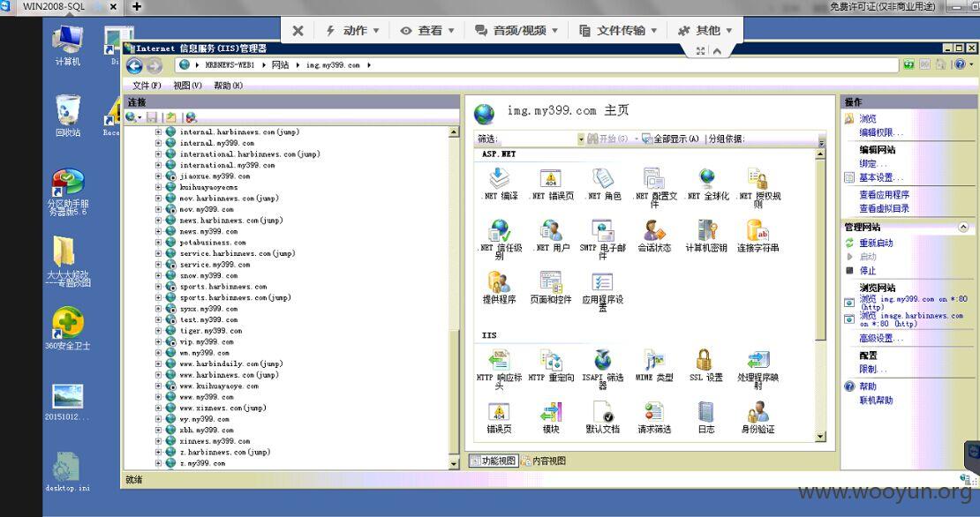Click the IIS Manager back navigation arrow
This screenshot has width=980, height=517.
134,65
